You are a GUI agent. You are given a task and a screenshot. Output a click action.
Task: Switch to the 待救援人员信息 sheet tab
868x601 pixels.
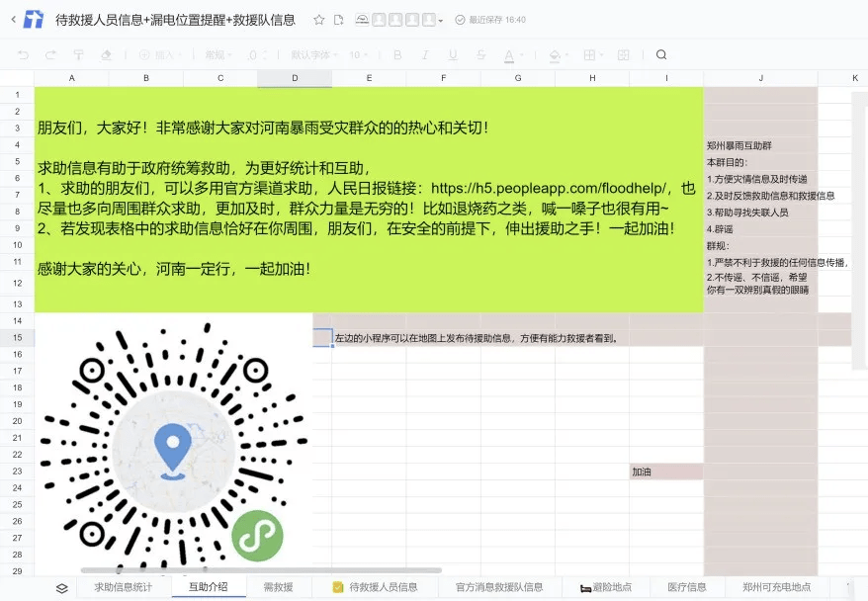coord(376,587)
